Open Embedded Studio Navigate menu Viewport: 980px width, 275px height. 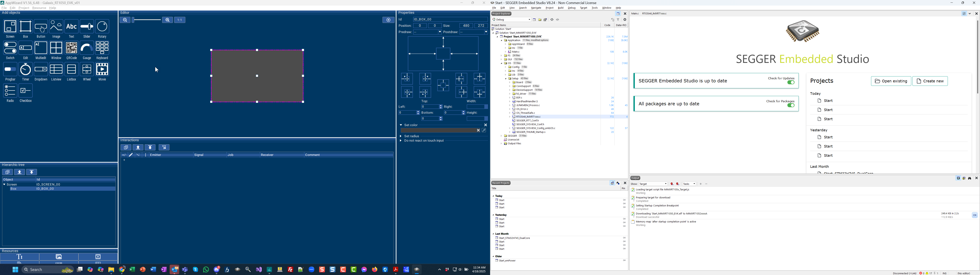[x=536, y=8]
